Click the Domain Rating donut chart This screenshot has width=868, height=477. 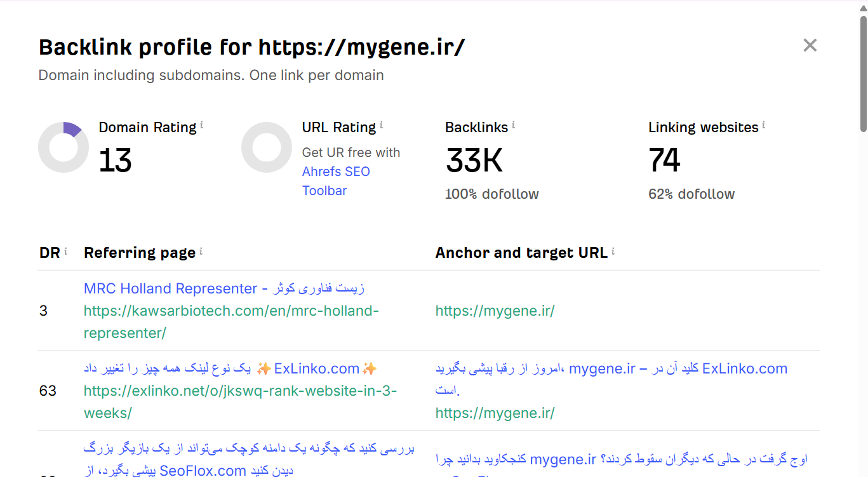tap(63, 147)
